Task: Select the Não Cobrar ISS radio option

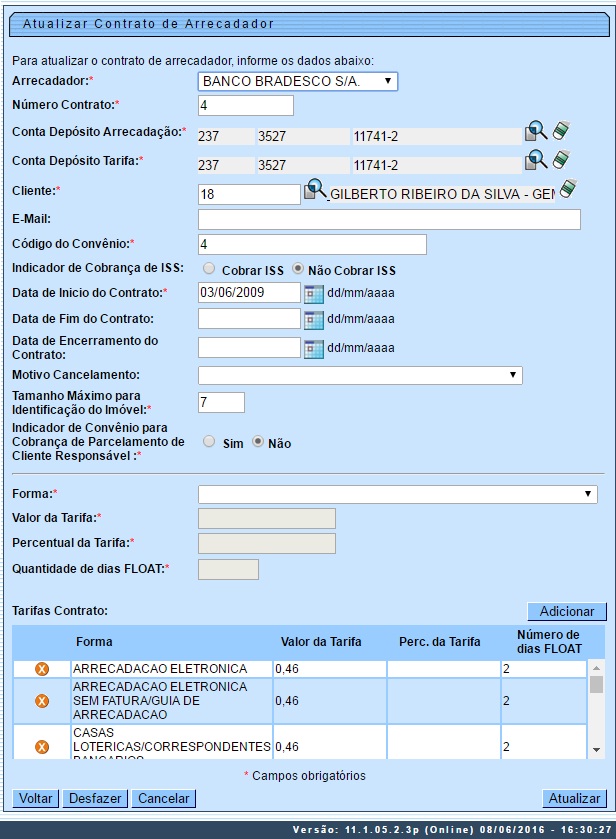Action: pos(298,269)
